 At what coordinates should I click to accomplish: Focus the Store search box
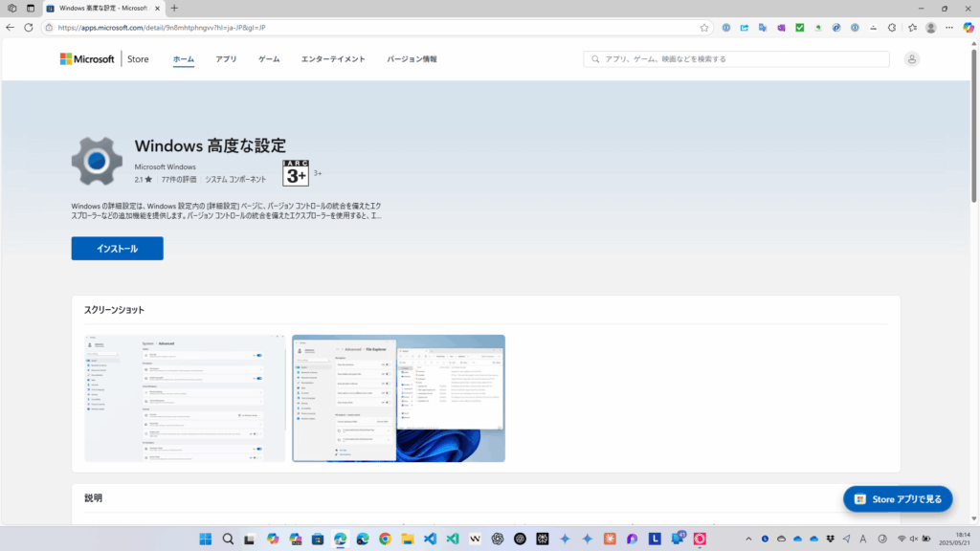point(736,58)
